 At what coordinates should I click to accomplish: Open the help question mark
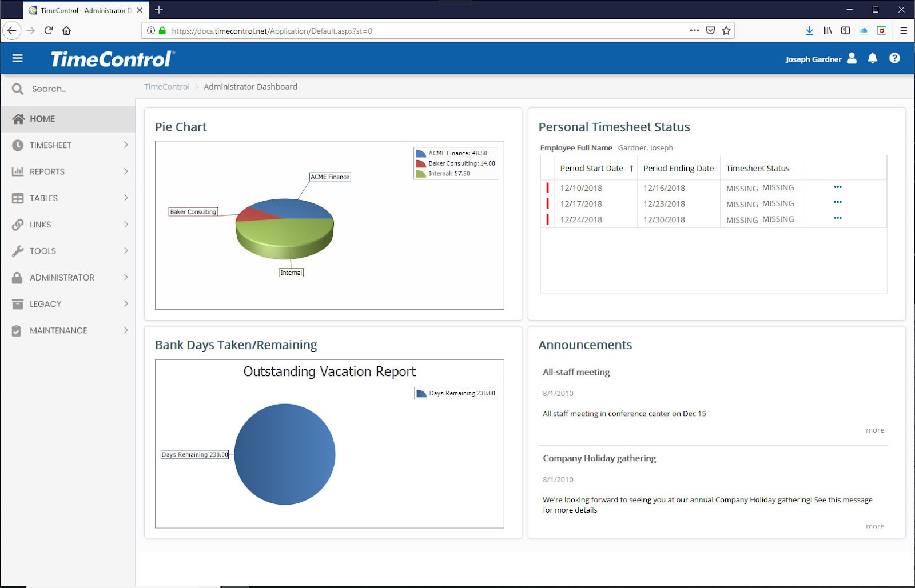895,58
